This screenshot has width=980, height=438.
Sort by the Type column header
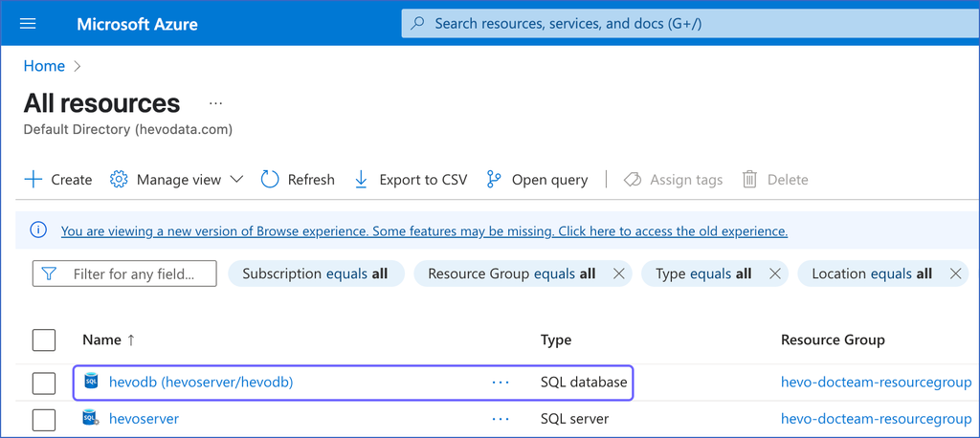556,339
